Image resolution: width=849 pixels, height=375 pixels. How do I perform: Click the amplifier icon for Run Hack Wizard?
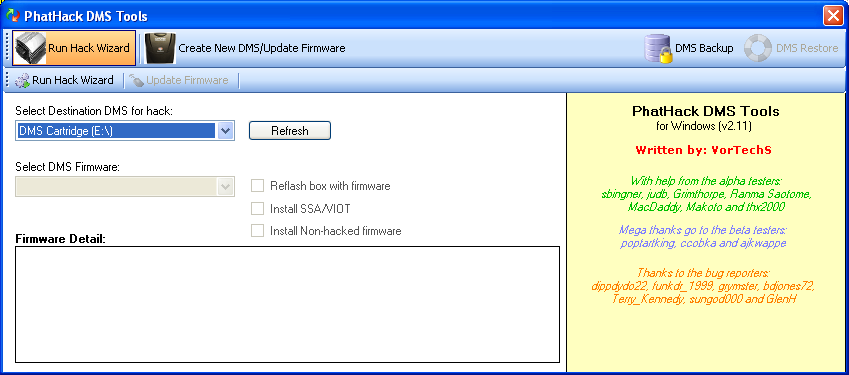pyautogui.click(x=30, y=48)
